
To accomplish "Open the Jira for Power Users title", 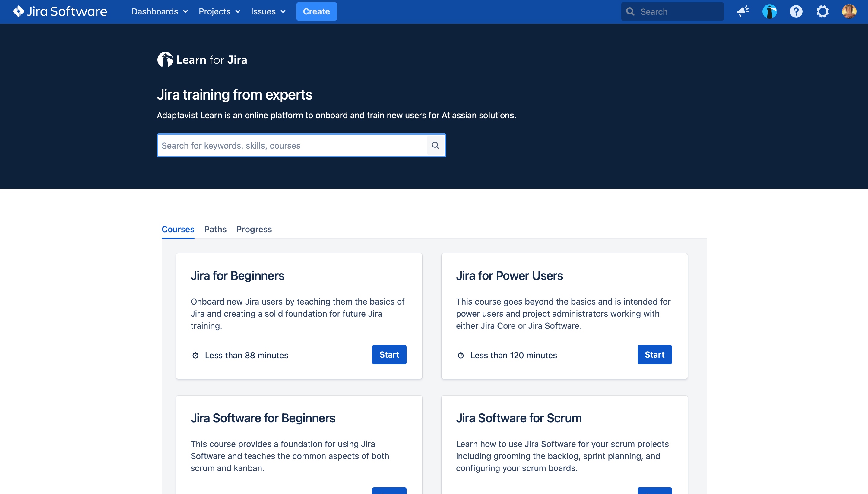I will click(x=509, y=276).
